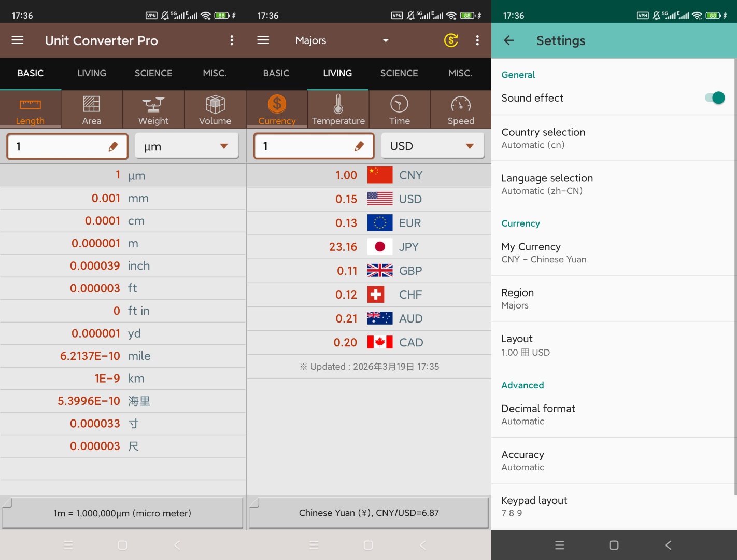Screen dimensions: 737x560
Task: Select the 0.000039 inch result row
Action: coord(123,266)
